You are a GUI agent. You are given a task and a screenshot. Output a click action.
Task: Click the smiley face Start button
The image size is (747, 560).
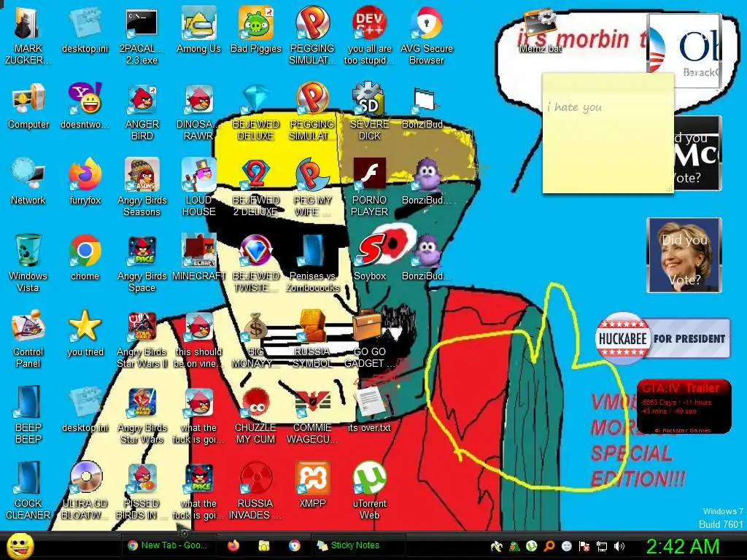(20, 545)
